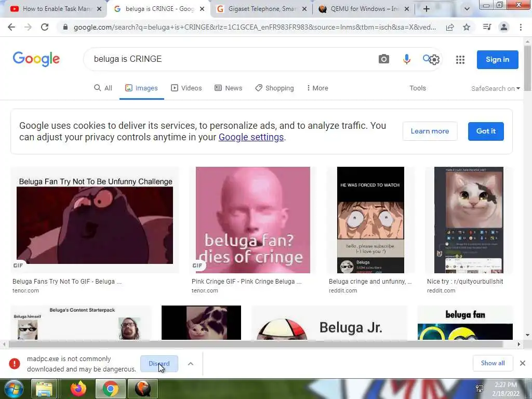532x399 pixels.
Task: Open the tab search dropdown arrow
Action: (x=467, y=9)
